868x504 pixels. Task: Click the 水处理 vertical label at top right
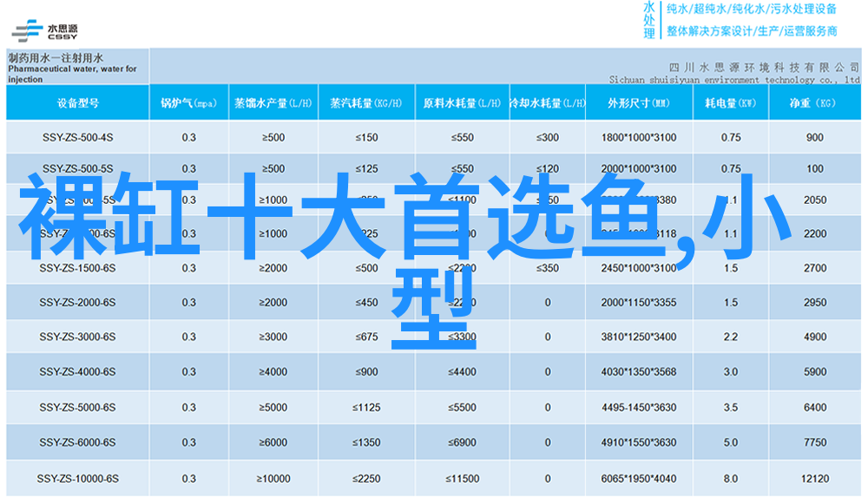(x=649, y=20)
